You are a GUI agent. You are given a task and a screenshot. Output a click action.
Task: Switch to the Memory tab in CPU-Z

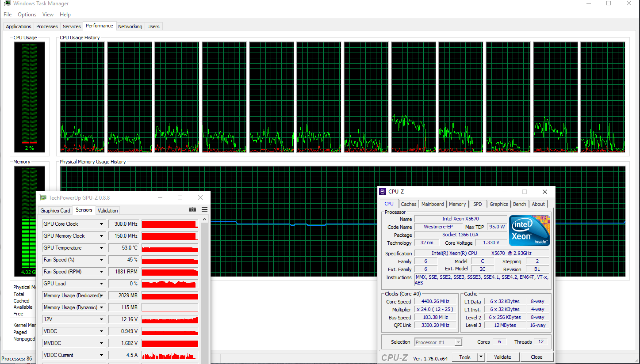457,204
